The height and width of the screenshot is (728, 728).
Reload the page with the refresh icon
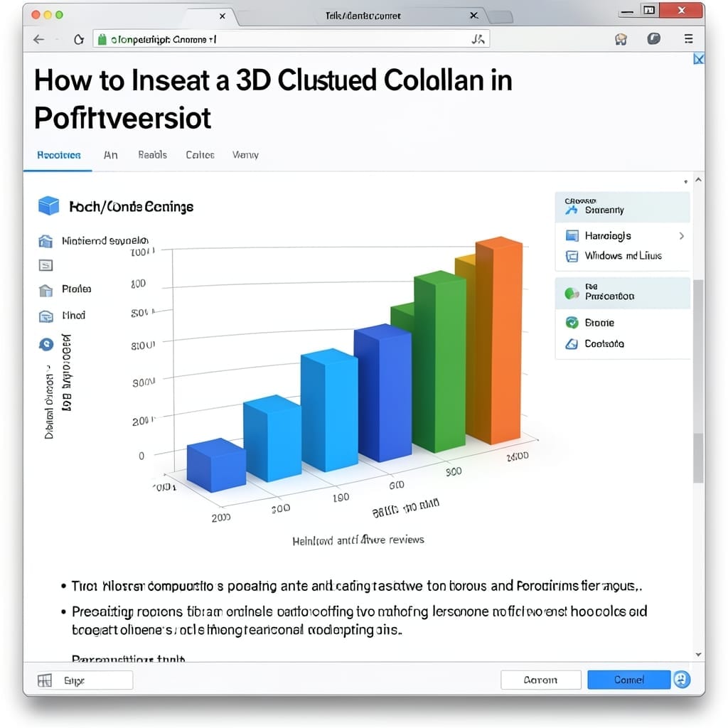coord(79,40)
